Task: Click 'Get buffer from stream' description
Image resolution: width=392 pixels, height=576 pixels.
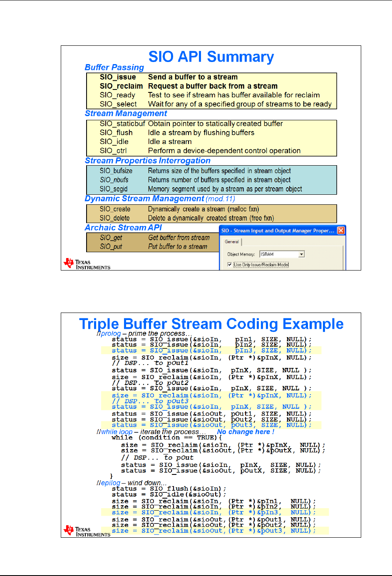Action: click(179, 238)
